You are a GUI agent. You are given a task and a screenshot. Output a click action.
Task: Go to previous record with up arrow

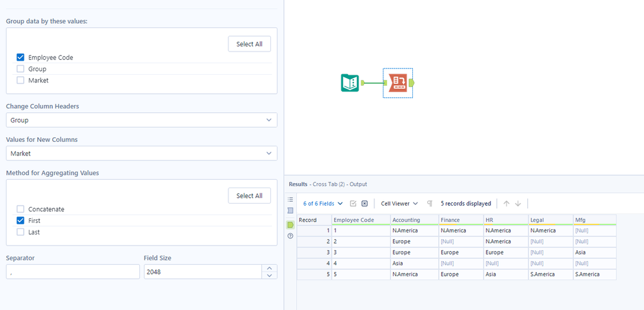click(x=507, y=204)
